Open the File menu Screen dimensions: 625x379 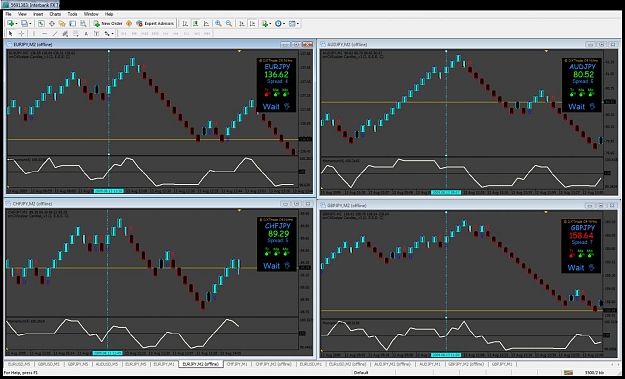click(x=8, y=14)
